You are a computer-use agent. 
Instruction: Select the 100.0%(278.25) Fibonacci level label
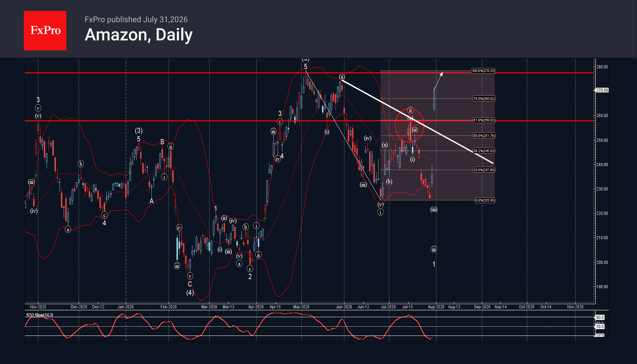[x=483, y=71]
